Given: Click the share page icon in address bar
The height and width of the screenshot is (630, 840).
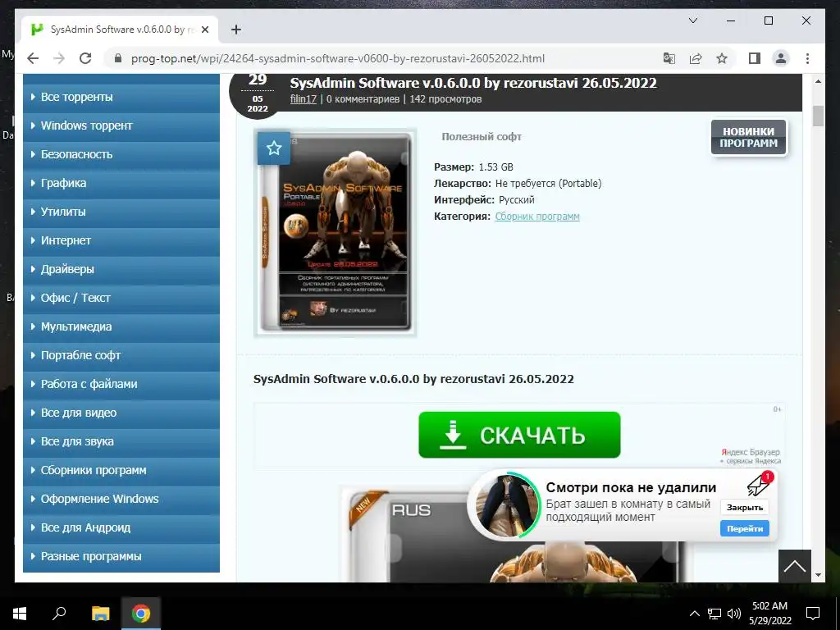Looking at the screenshot, I should pos(696,58).
